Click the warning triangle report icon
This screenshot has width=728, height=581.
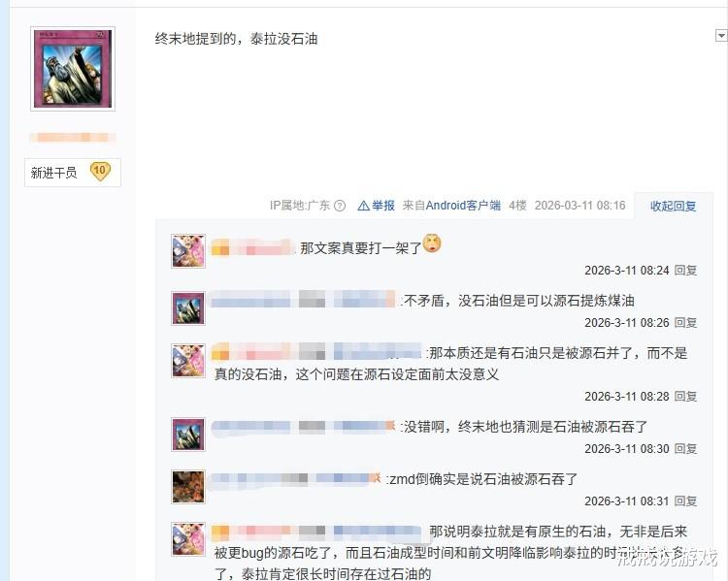click(x=364, y=206)
